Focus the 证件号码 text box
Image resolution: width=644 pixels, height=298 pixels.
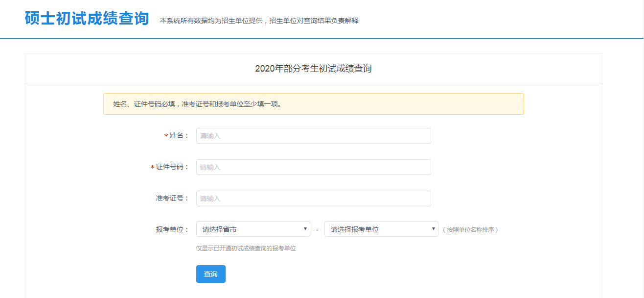coord(313,167)
